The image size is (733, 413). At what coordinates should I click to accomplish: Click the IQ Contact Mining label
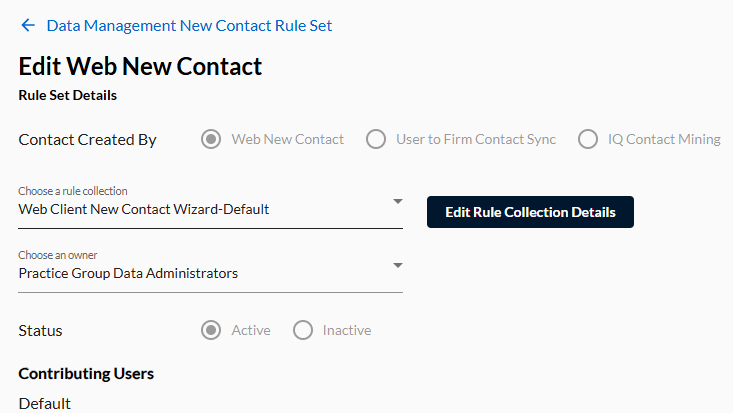point(664,139)
